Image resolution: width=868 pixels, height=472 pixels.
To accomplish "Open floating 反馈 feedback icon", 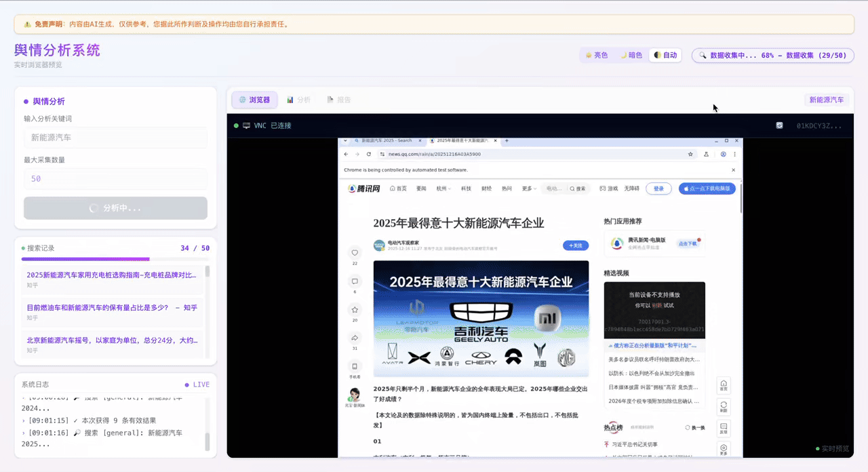I will coord(724,428).
